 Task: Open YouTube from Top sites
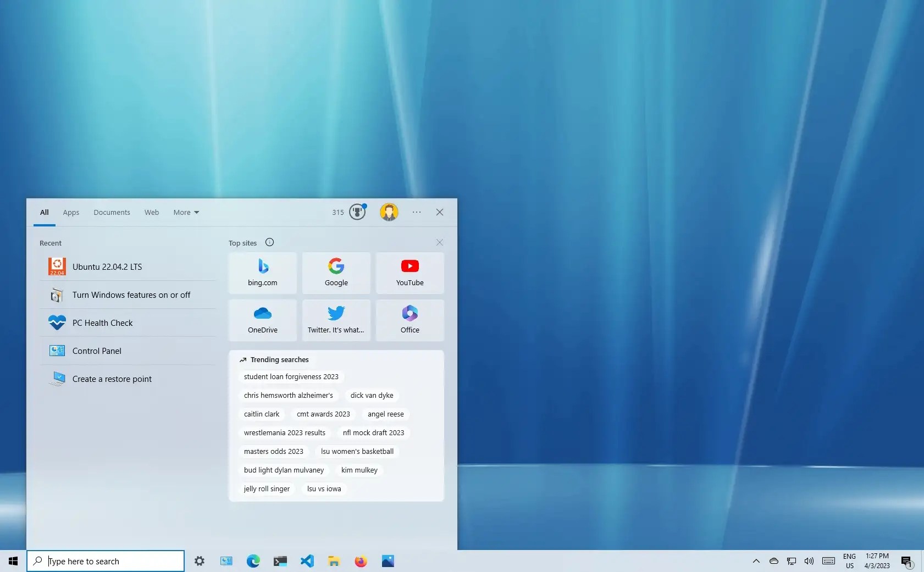pos(410,273)
